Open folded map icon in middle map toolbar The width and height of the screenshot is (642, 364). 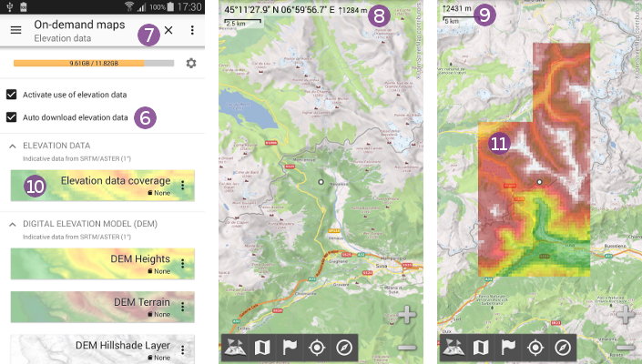point(262,348)
